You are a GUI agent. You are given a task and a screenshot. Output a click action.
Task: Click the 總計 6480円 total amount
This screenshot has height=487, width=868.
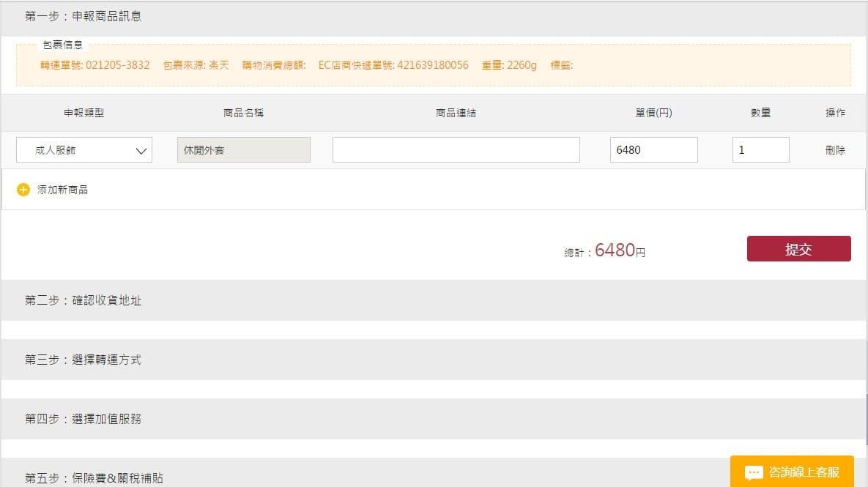click(x=614, y=250)
